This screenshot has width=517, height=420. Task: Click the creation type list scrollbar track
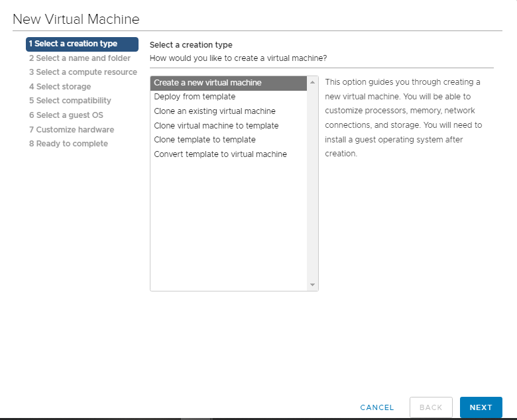pyautogui.click(x=313, y=185)
